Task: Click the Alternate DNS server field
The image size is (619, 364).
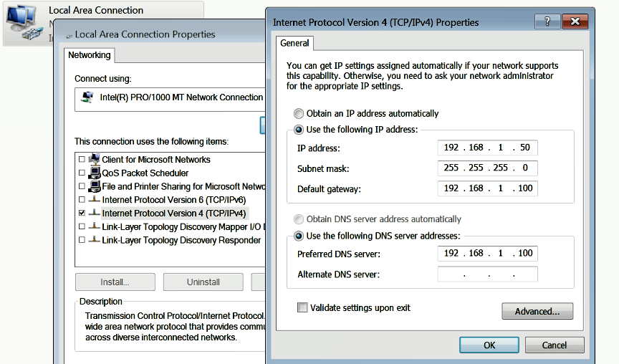Action: (488, 274)
